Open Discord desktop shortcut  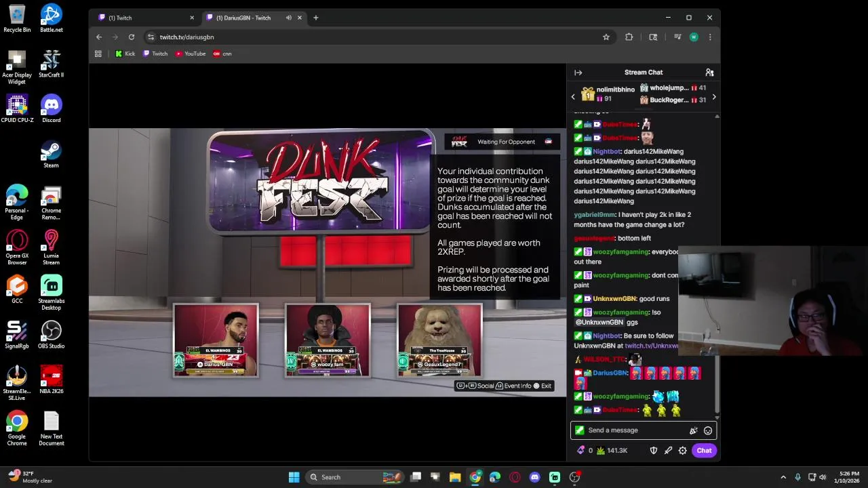coord(52,109)
